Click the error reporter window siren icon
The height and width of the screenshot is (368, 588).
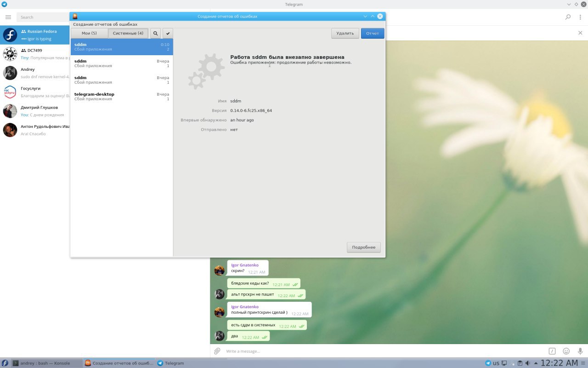(x=75, y=16)
